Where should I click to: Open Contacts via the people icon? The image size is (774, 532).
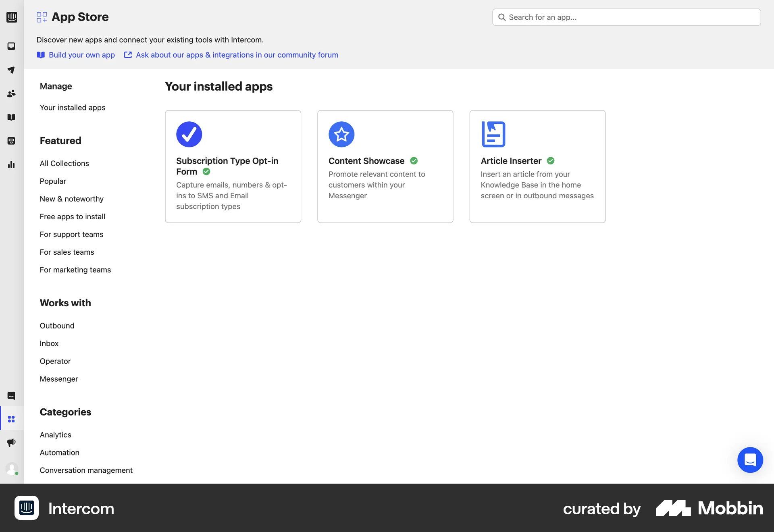[x=12, y=94]
